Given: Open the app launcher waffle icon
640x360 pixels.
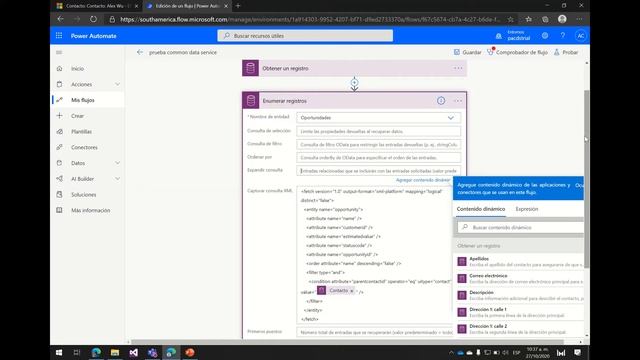Looking at the screenshot, I should (59, 36).
